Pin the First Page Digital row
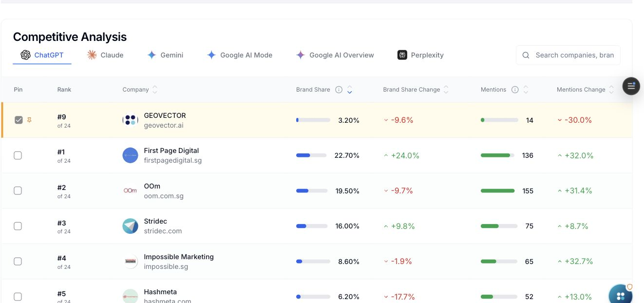 point(18,155)
